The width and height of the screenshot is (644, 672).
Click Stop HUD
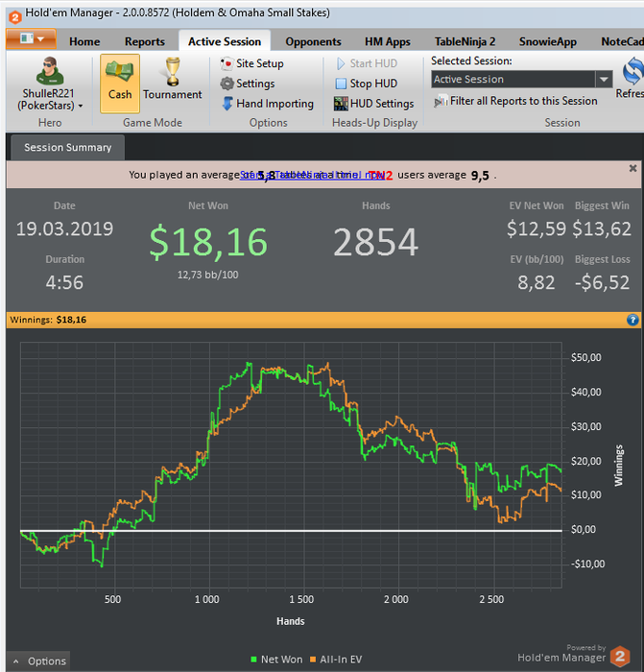click(367, 84)
